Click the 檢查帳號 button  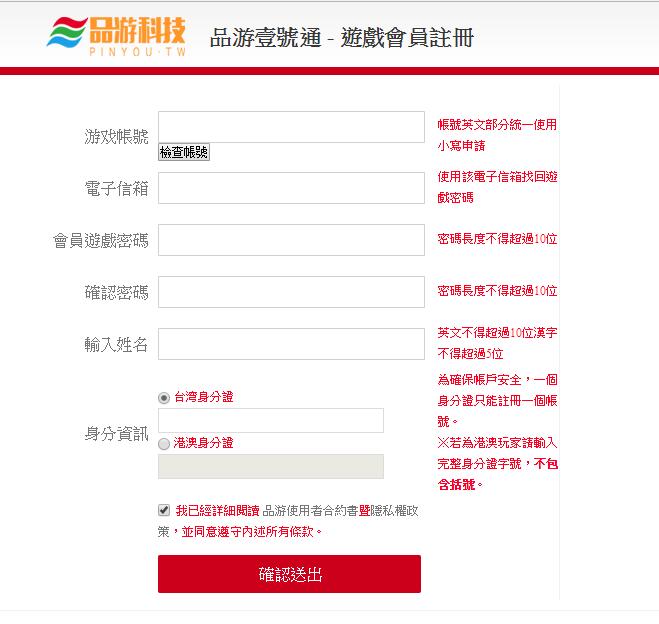(184, 152)
